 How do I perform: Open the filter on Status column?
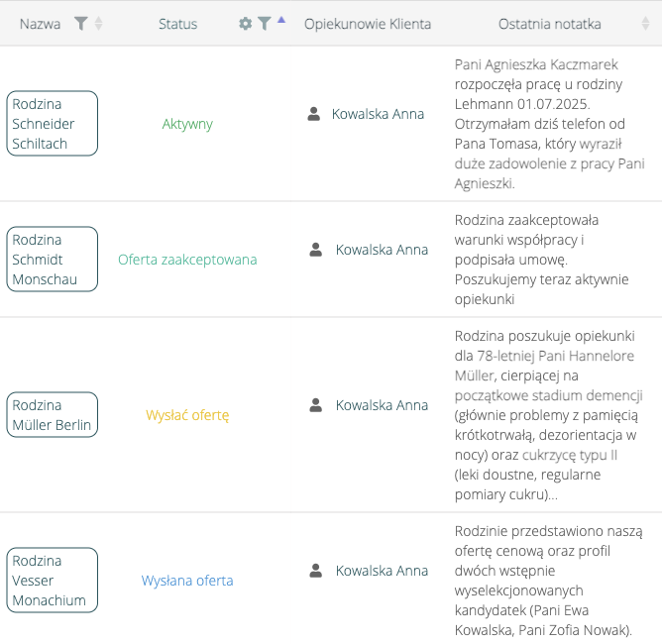pos(265,24)
